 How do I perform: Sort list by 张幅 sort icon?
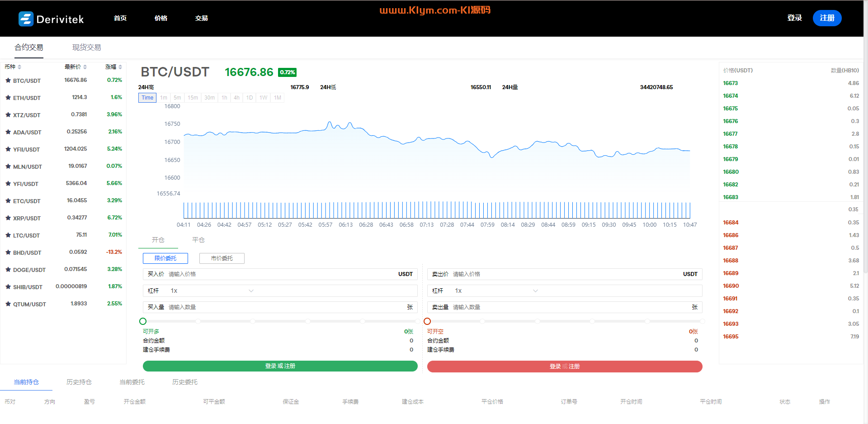[120, 67]
